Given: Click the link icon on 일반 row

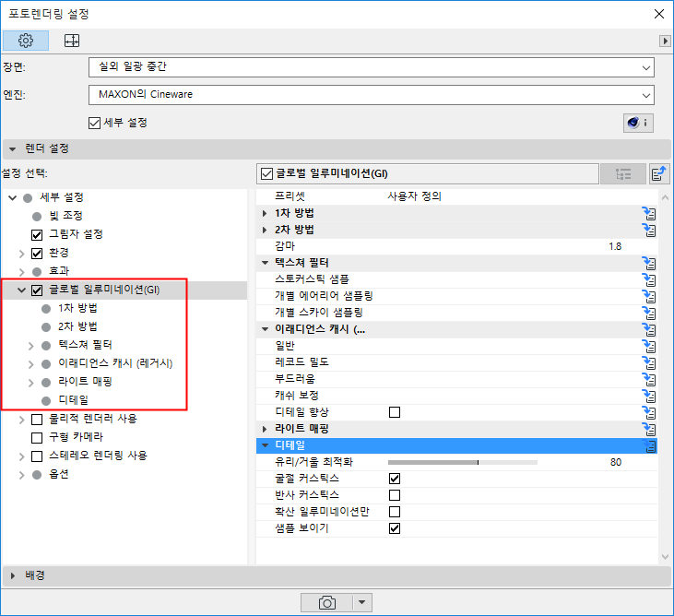Looking at the screenshot, I should coord(649,346).
